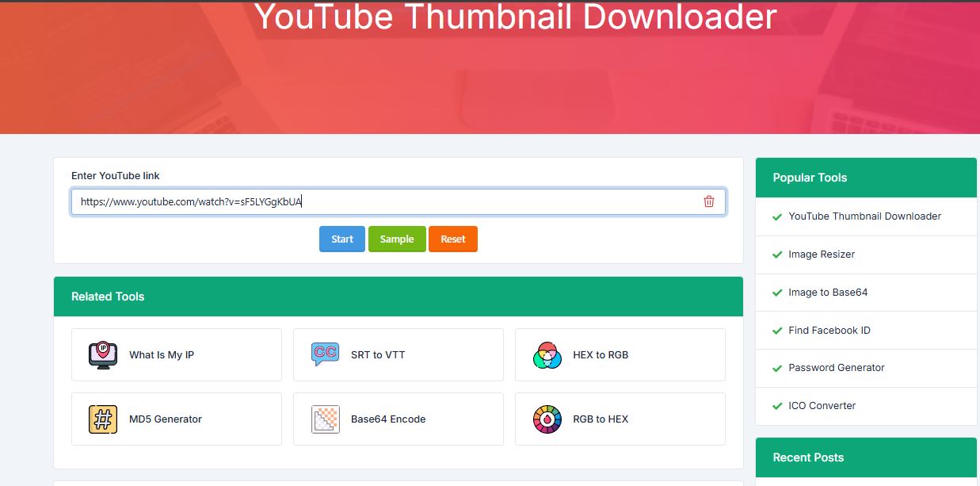
Task: Open the MD5 Generator hash icon
Action: (103, 419)
